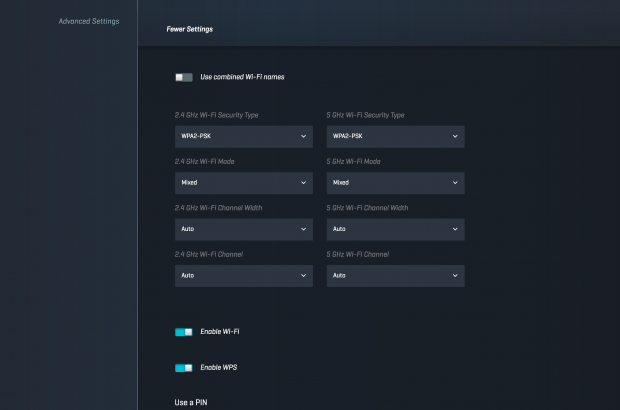
Task: Disable the Enable Wi-Fi switch
Action: 183,331
